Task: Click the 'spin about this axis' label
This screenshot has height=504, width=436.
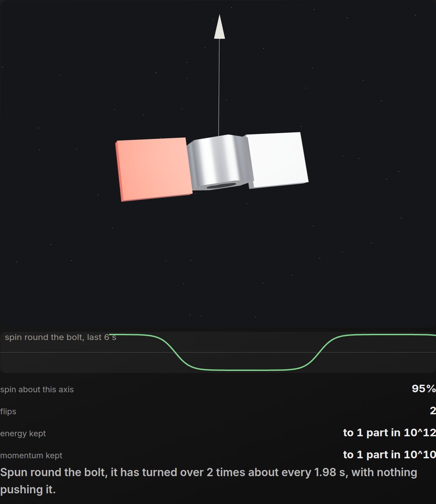Action: point(37,389)
